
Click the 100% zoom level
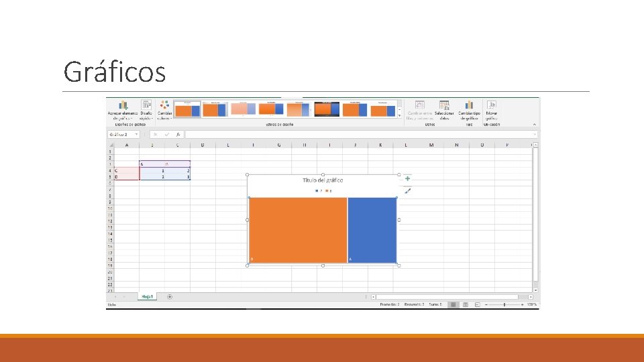[x=532, y=304]
